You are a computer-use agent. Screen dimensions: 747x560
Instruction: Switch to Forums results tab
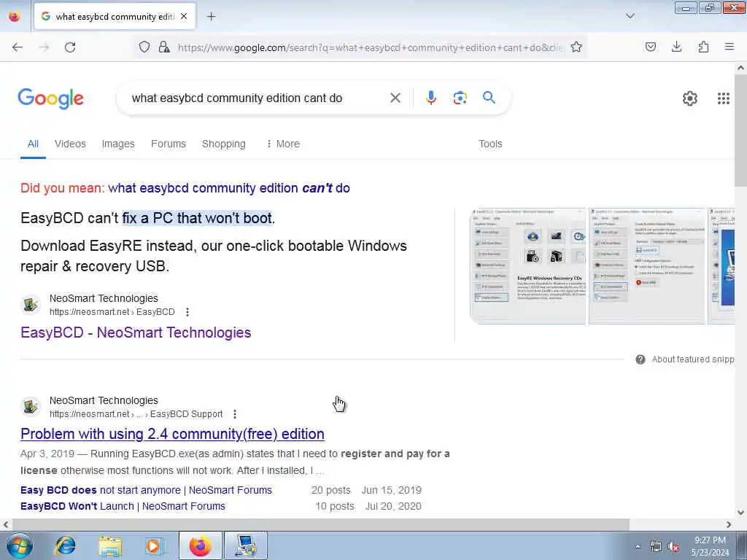169,144
